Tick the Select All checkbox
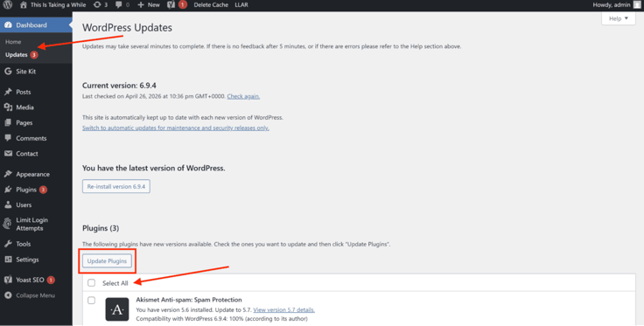644x326 pixels. click(92, 283)
